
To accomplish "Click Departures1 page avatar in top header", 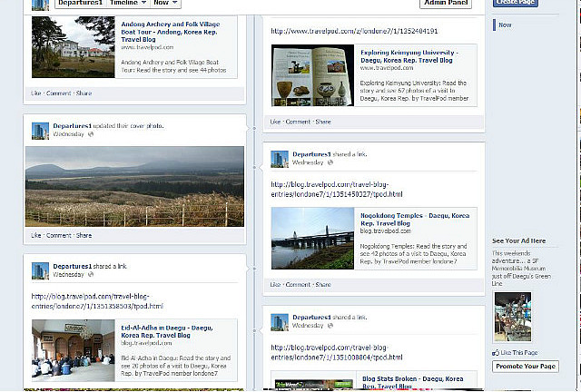I will coord(40,4).
